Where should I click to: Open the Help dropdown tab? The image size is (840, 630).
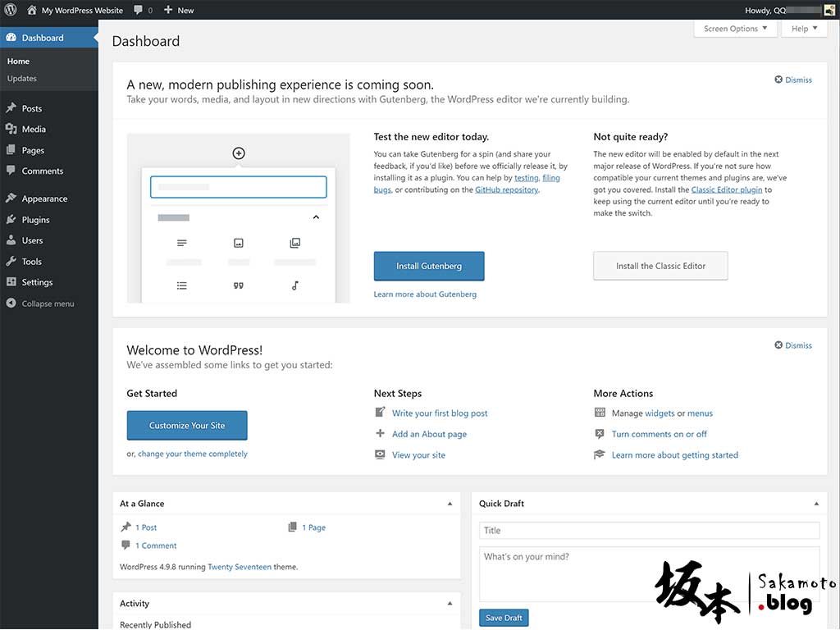[x=804, y=29]
